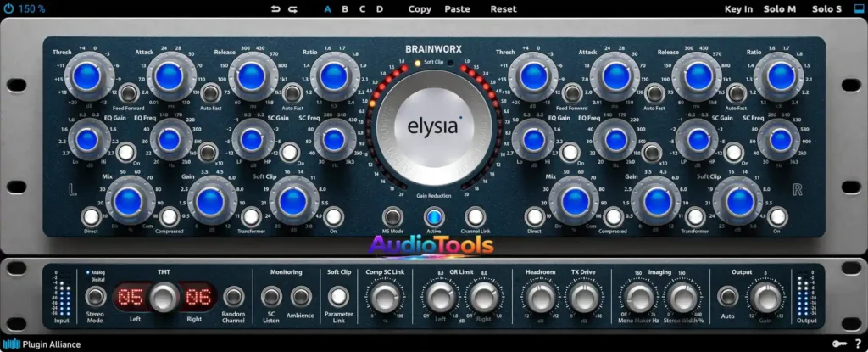Toggle the blue Active button
Image resolution: width=868 pixels, height=352 pixels.
[434, 217]
